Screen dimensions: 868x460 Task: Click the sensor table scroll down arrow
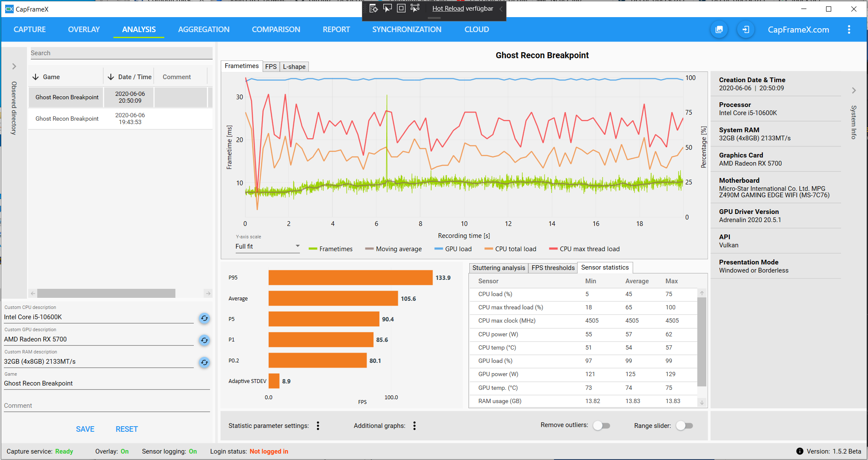tap(702, 402)
